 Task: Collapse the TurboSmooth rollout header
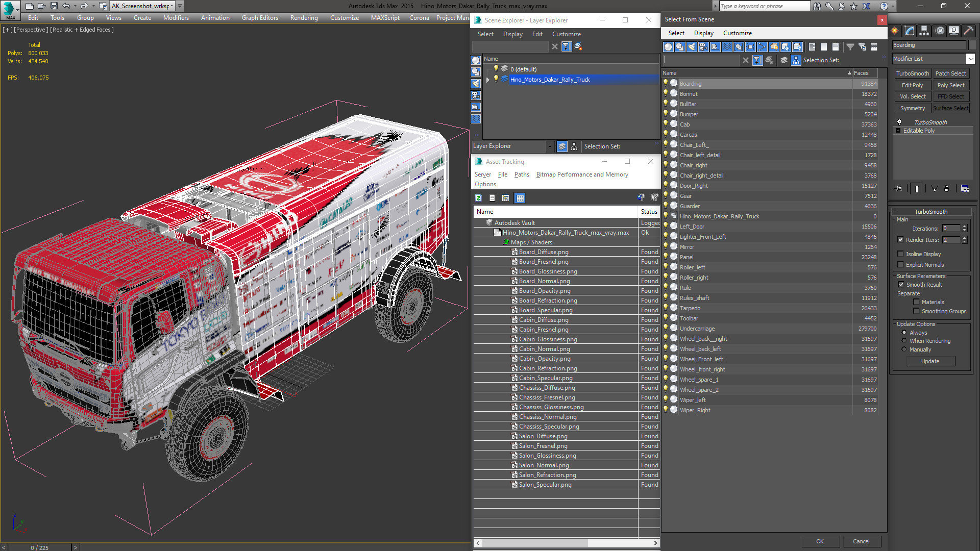930,212
